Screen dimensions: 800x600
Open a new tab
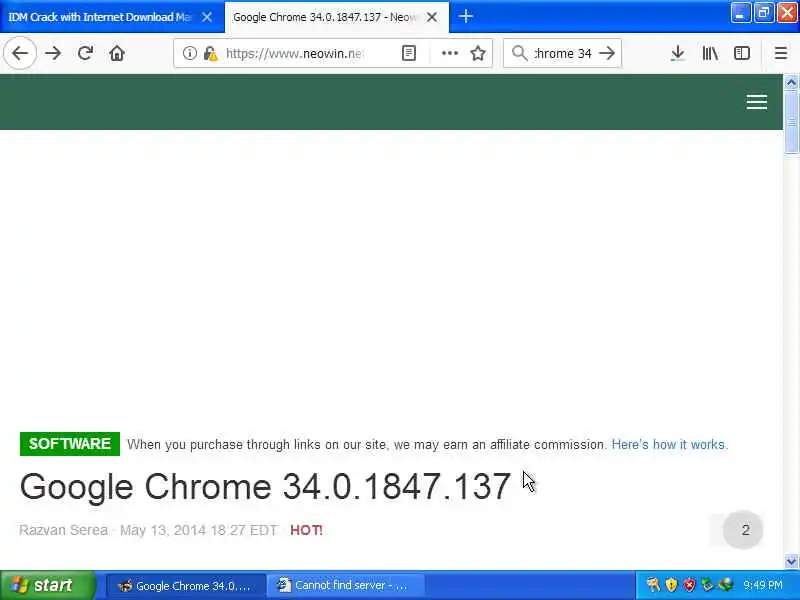[x=465, y=16]
